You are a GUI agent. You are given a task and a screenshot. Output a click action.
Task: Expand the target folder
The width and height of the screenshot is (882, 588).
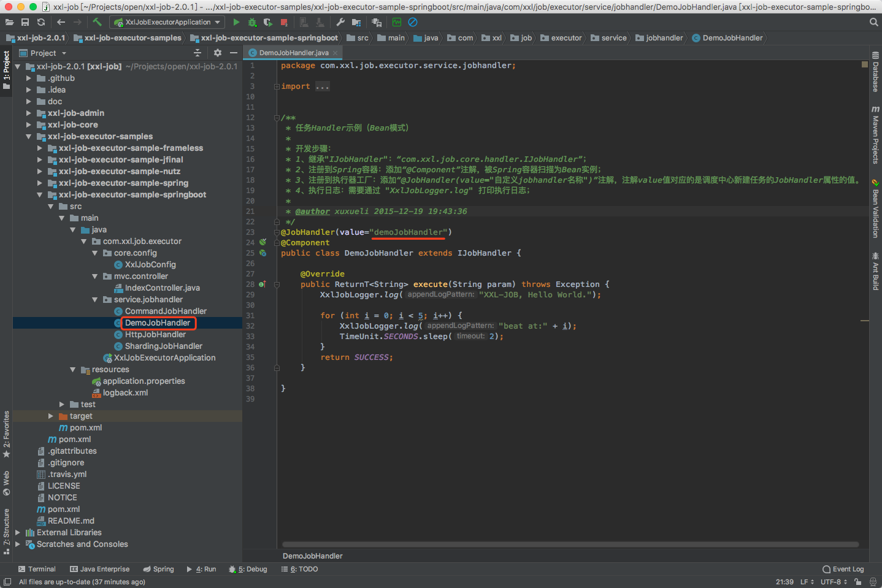50,416
